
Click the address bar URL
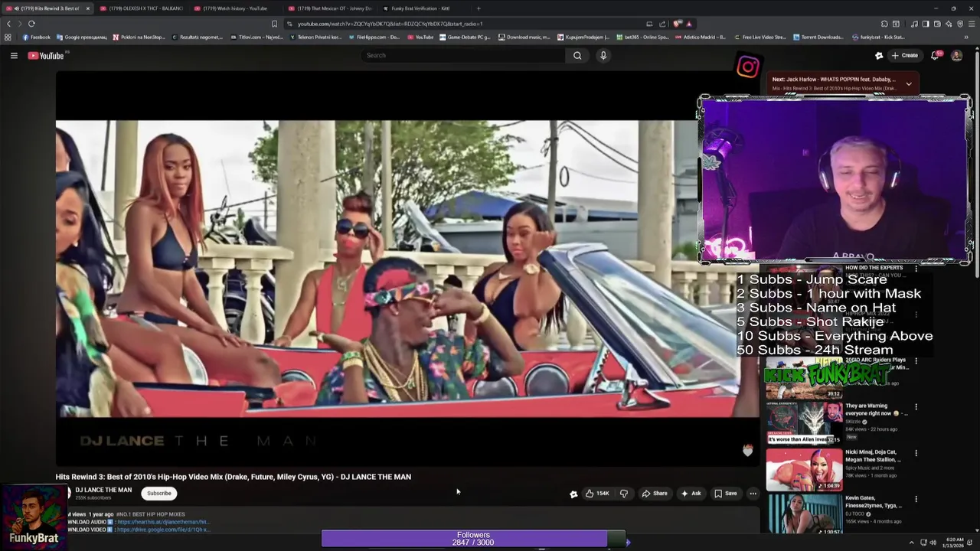[x=390, y=24]
